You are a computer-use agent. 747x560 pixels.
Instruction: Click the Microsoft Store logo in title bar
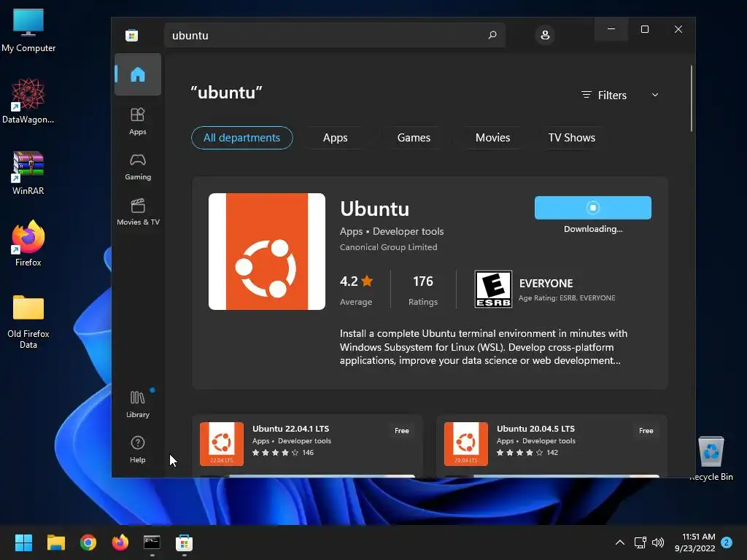click(x=131, y=35)
